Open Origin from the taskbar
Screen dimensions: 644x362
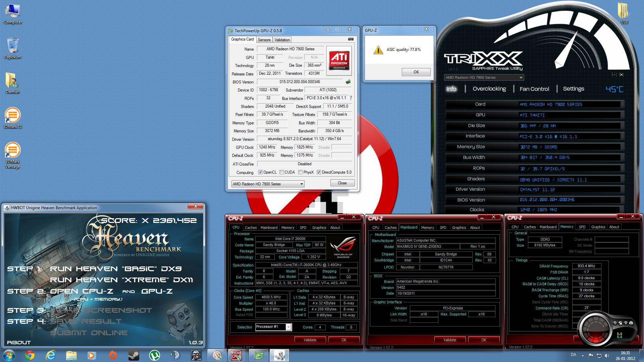click(113, 355)
